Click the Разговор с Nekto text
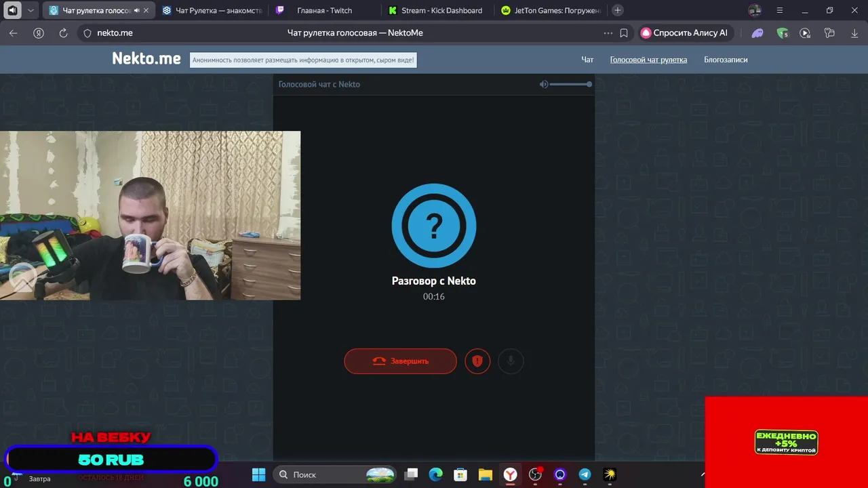Screen dimensions: 868x488 point(434,281)
